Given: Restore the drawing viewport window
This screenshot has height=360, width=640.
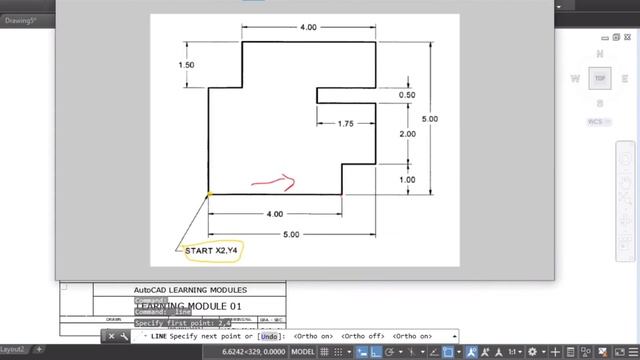Looking at the screenshot, I should [616, 37].
